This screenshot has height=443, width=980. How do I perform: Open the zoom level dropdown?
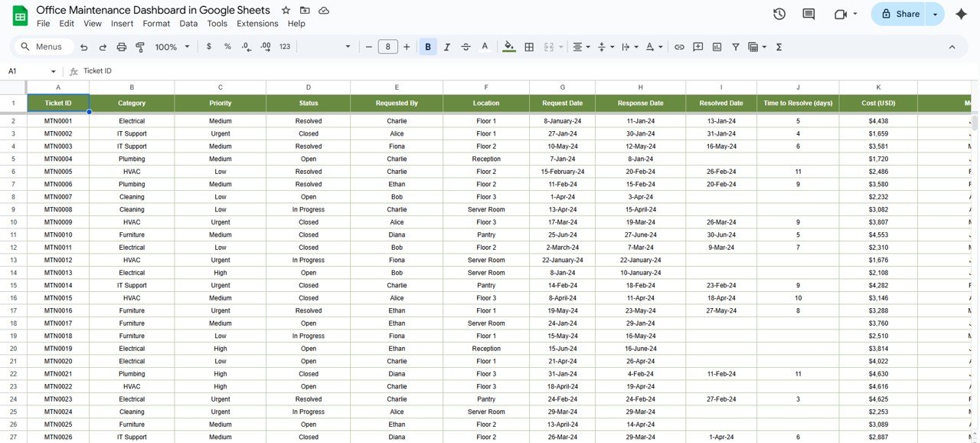pos(169,46)
